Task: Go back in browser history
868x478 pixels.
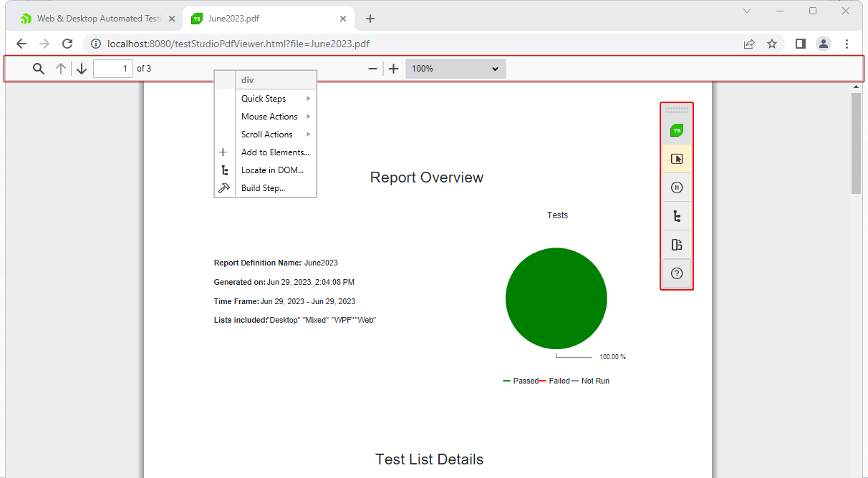Action: 21,44
